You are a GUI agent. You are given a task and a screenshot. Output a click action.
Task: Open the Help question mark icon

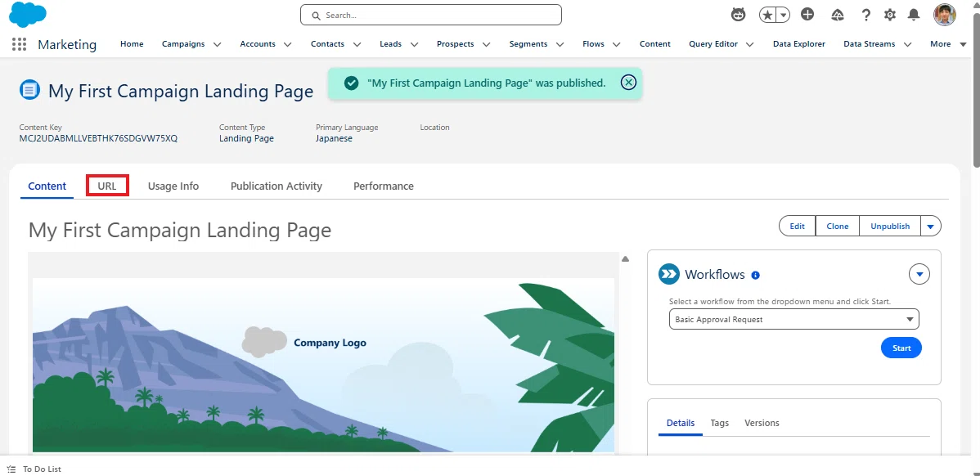point(865,15)
